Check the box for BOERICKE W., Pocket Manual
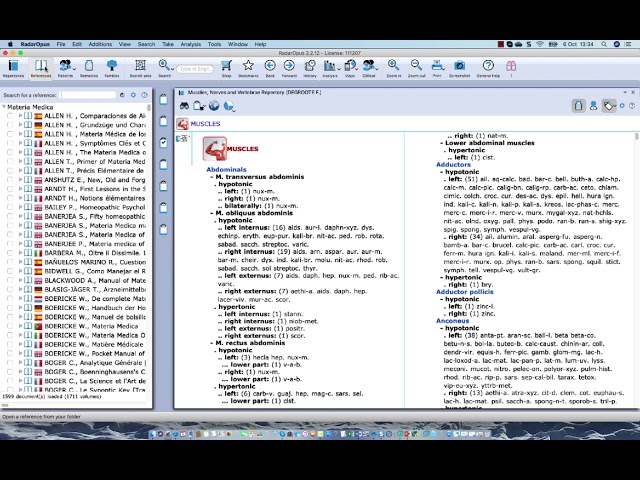 [x=10, y=353]
